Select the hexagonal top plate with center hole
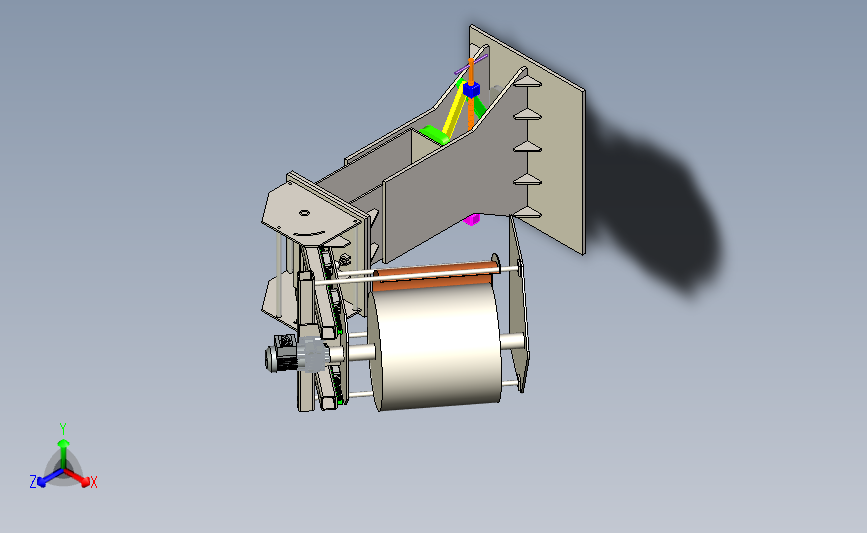 click(x=309, y=212)
